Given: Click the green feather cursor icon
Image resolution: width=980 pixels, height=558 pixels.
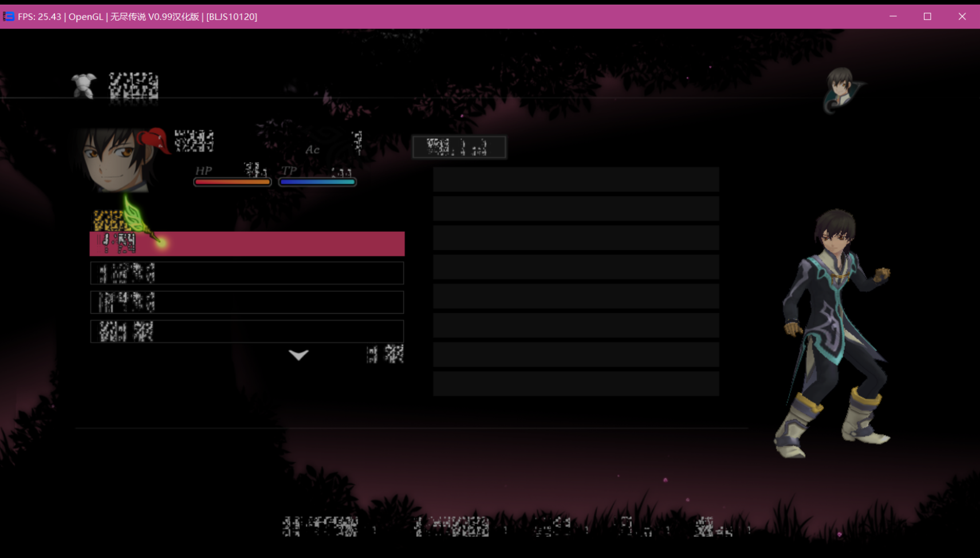Looking at the screenshot, I should [x=143, y=222].
